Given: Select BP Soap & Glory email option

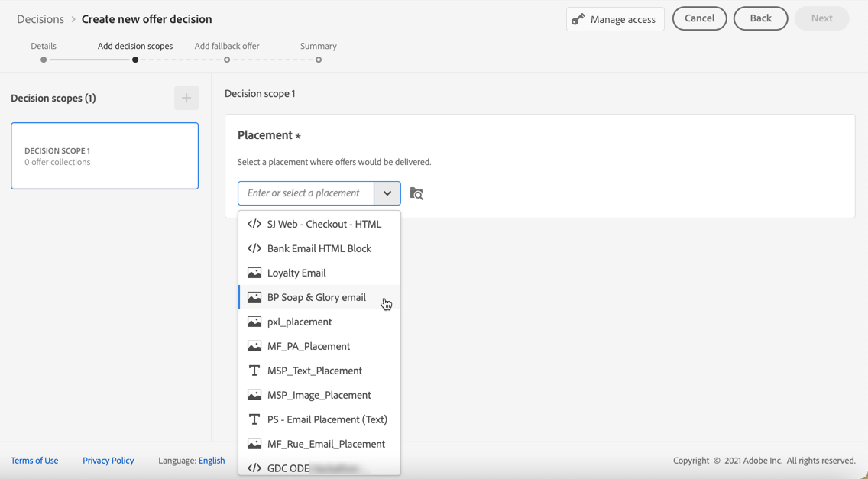Looking at the screenshot, I should (x=316, y=297).
